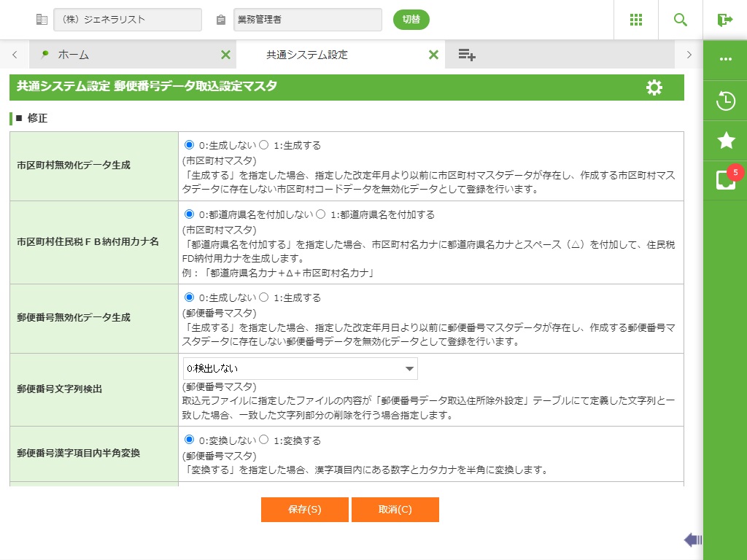Click the logout icon at top right
The width and height of the screenshot is (747, 560).
(725, 20)
